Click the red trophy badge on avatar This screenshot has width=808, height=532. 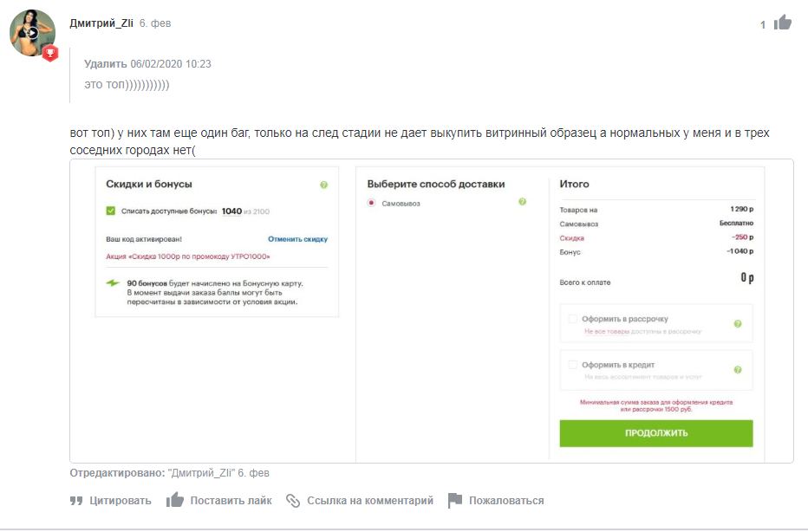pos(50,53)
